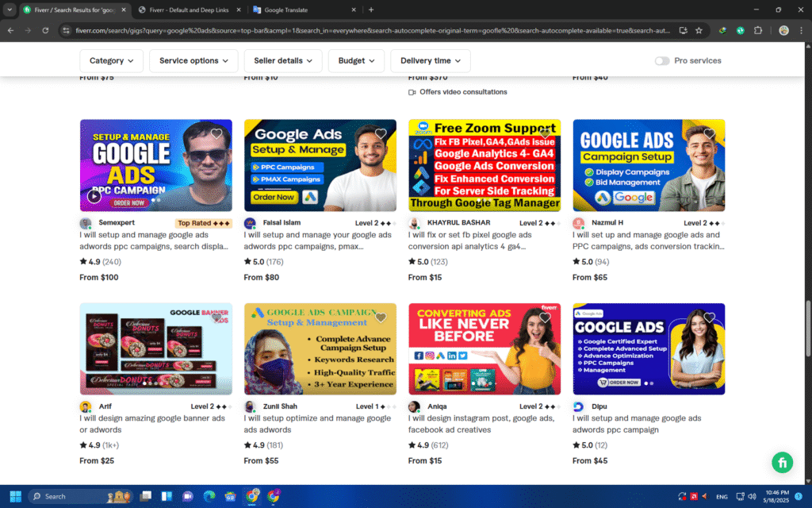Open Free Zoom Support gig thumbnail
This screenshot has height=508, width=812.
(485, 165)
